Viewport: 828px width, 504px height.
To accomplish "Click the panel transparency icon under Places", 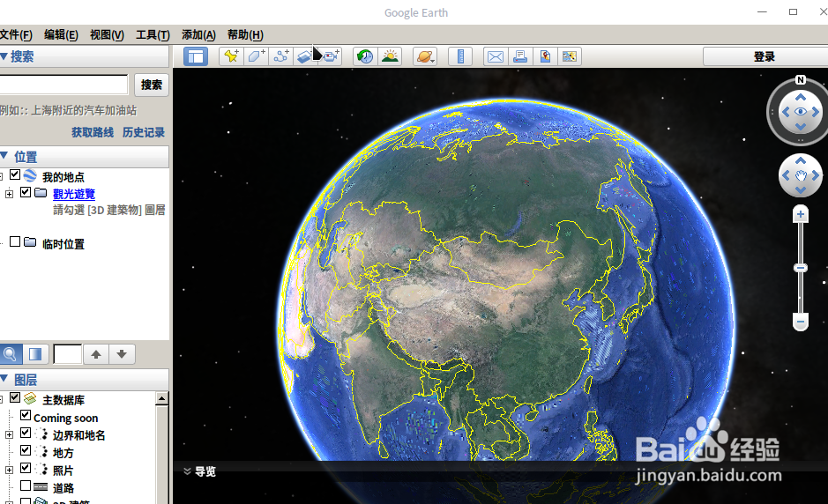I will pos(35,354).
